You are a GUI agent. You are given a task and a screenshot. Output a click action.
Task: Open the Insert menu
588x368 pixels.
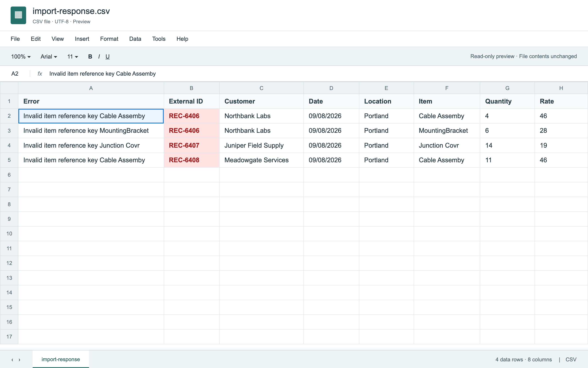tap(82, 39)
